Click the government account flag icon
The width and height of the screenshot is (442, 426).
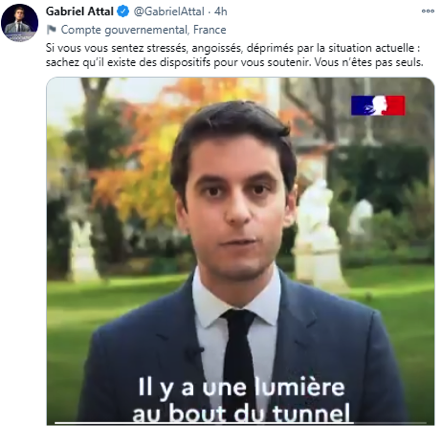click(x=51, y=30)
